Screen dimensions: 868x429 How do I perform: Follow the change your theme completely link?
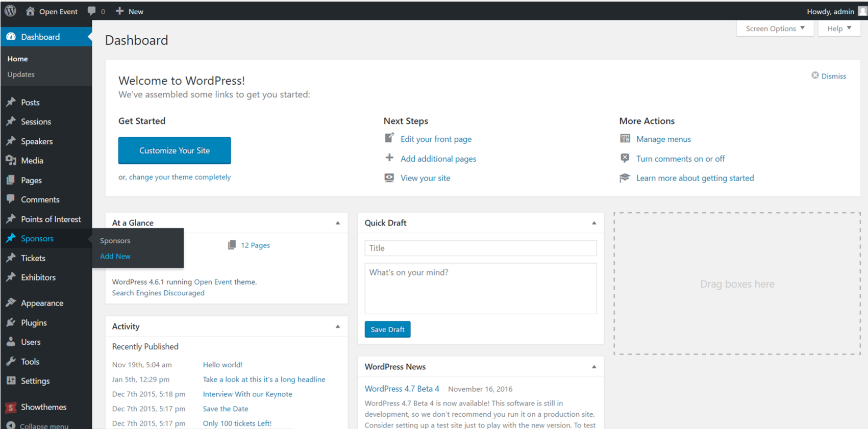[180, 177]
